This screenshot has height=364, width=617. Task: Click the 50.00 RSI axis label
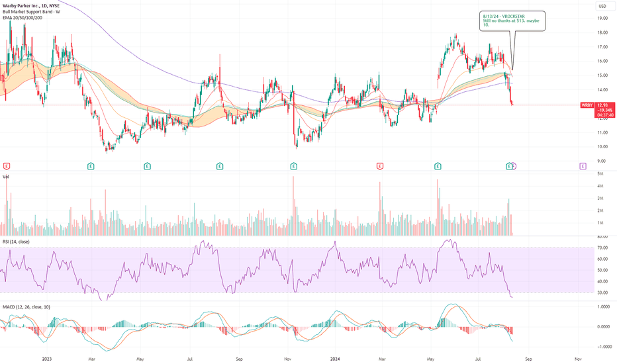pyautogui.click(x=602, y=270)
